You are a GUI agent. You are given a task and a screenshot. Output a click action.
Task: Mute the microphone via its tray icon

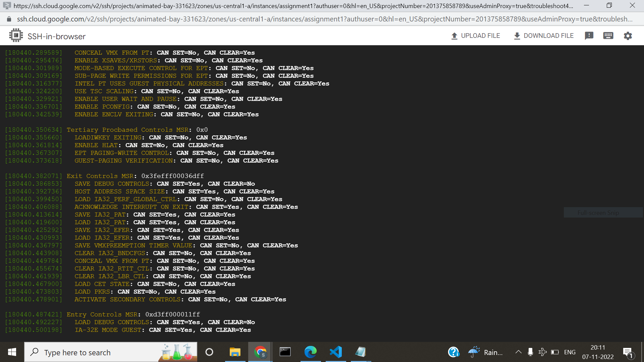(530, 352)
